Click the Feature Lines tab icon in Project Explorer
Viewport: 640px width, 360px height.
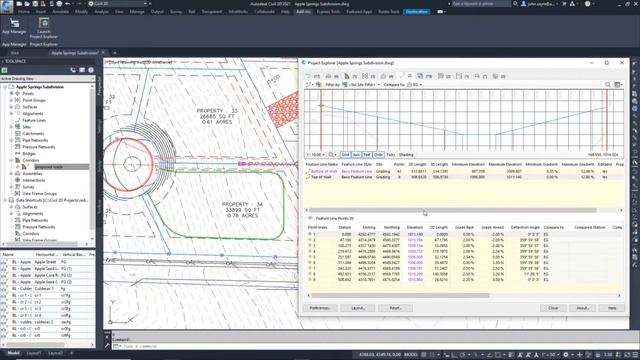402,76
